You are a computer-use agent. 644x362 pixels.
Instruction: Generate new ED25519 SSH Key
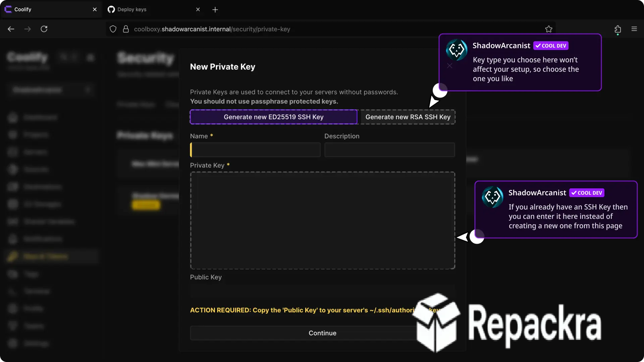click(x=274, y=117)
